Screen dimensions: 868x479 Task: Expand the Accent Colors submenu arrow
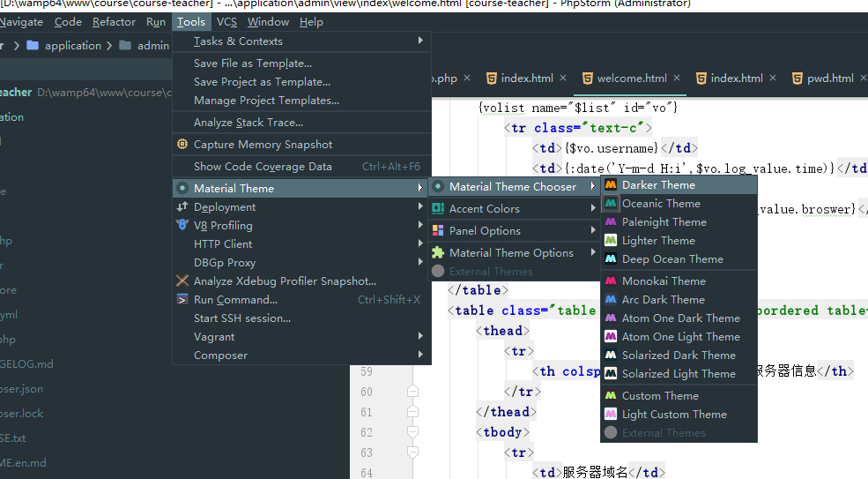[x=593, y=208]
